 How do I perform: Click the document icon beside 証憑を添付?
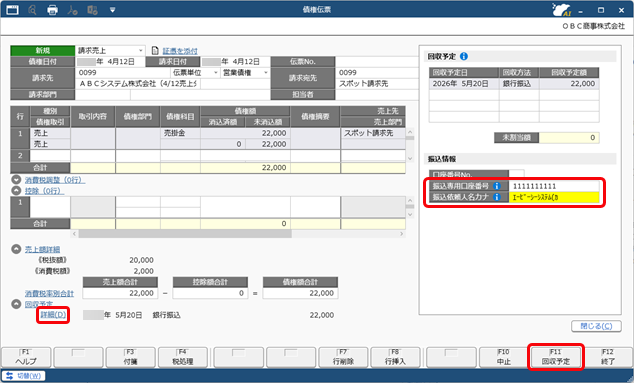coord(155,51)
